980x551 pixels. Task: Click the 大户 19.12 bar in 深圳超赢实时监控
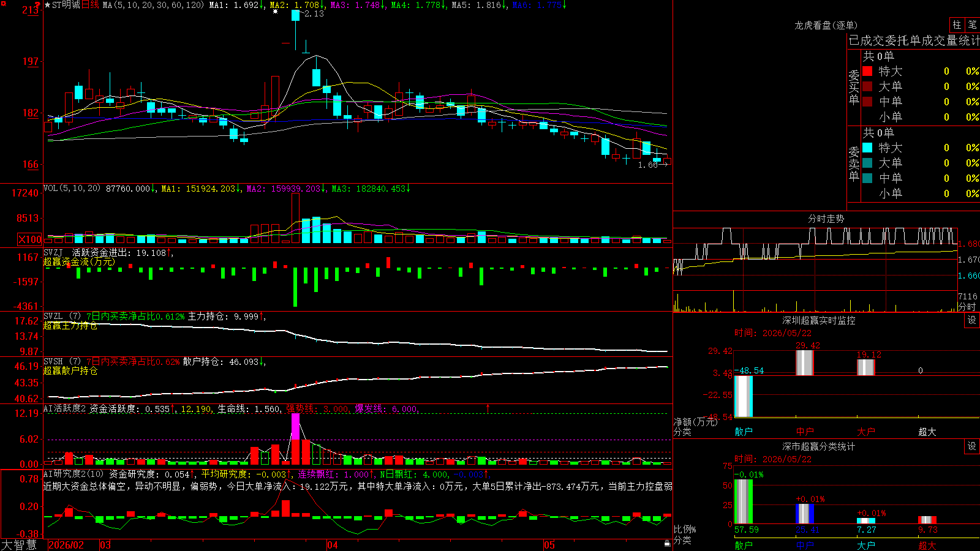click(866, 367)
